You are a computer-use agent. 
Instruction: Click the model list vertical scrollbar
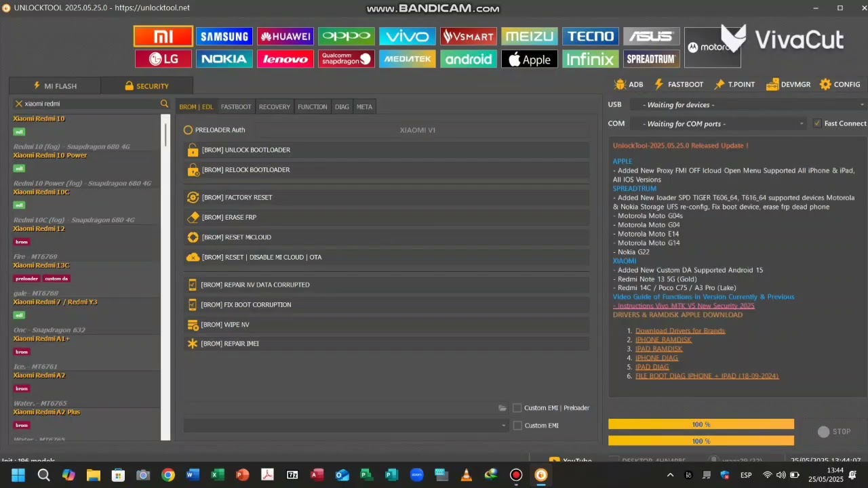click(x=165, y=277)
